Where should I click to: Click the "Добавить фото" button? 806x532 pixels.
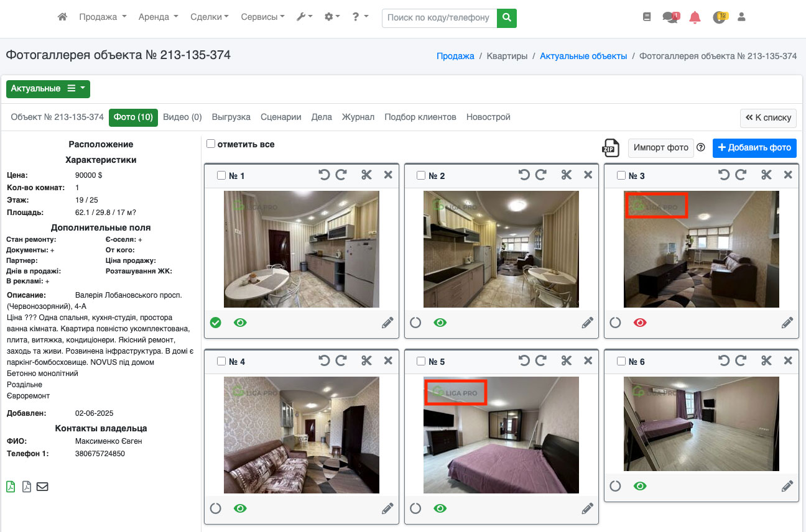tap(754, 148)
